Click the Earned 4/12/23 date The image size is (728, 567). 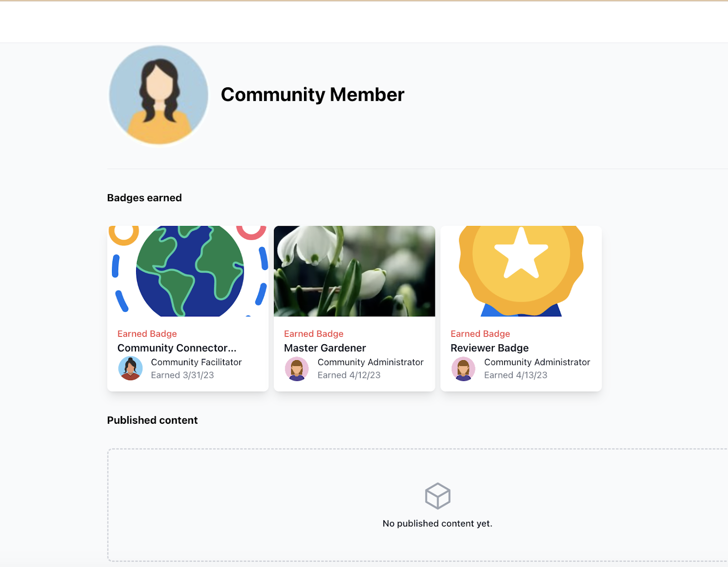click(x=349, y=375)
